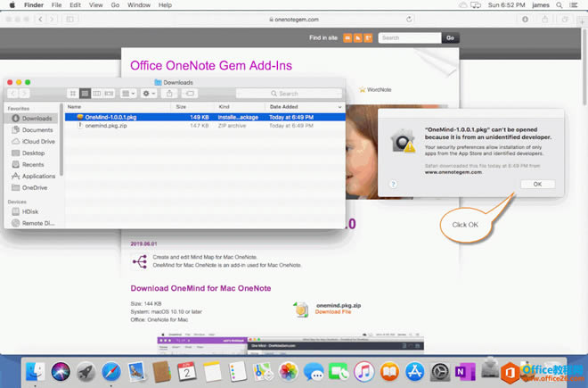588x388 pixels.
Task: Open Calendar from the Dock
Action: 187,372
